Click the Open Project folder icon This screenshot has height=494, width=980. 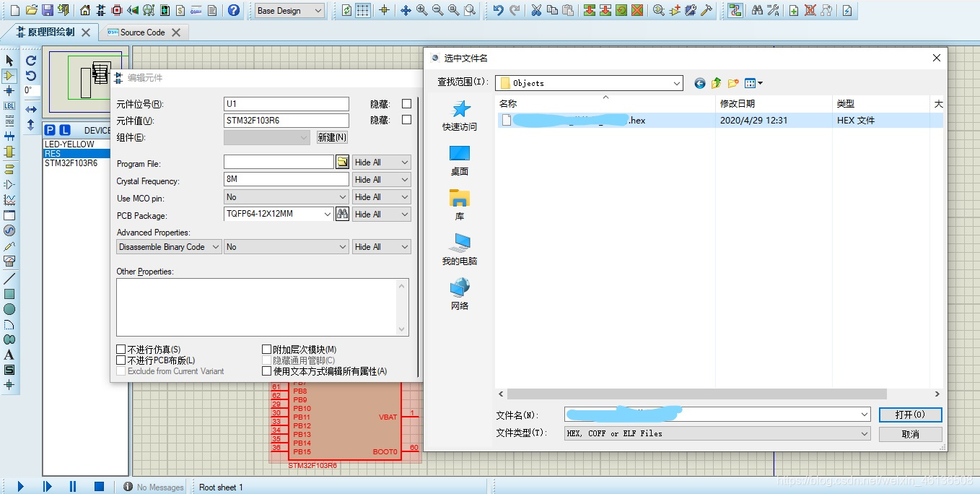pos(31,10)
